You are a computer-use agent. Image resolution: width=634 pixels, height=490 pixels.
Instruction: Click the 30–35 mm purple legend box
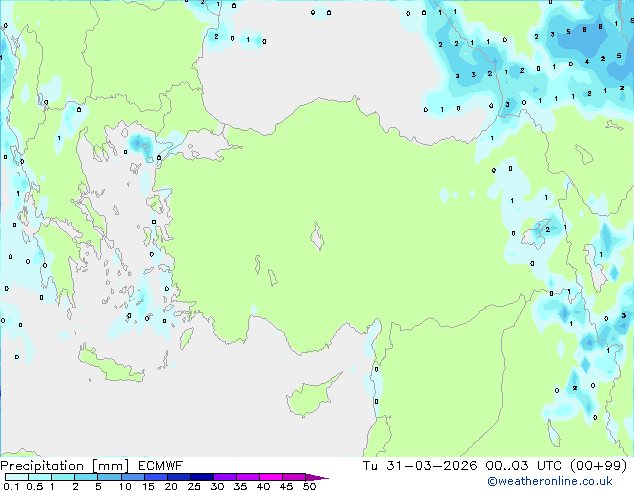pyautogui.click(x=225, y=477)
